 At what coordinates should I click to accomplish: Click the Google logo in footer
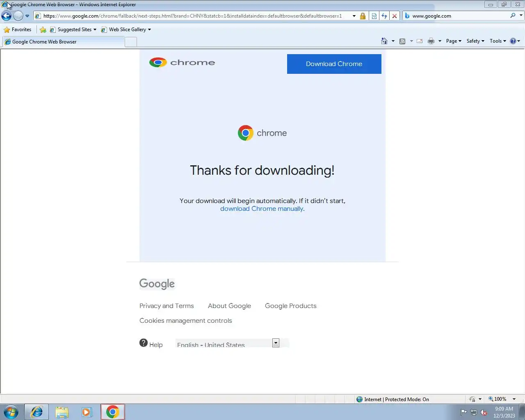click(x=157, y=284)
